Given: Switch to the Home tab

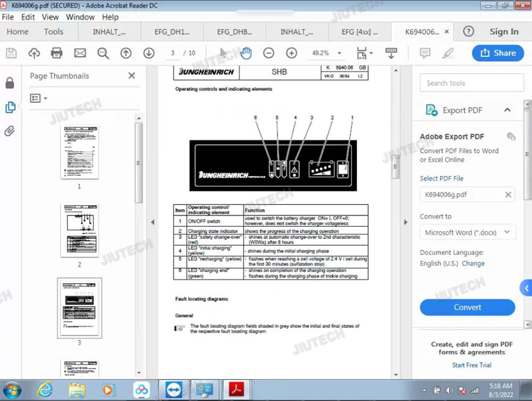Looking at the screenshot, I should click(x=17, y=32).
